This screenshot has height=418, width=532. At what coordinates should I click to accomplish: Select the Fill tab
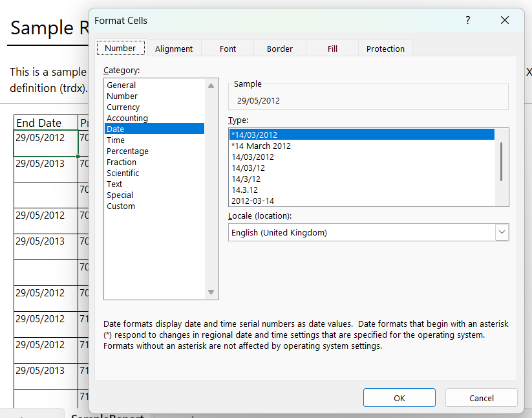point(332,49)
